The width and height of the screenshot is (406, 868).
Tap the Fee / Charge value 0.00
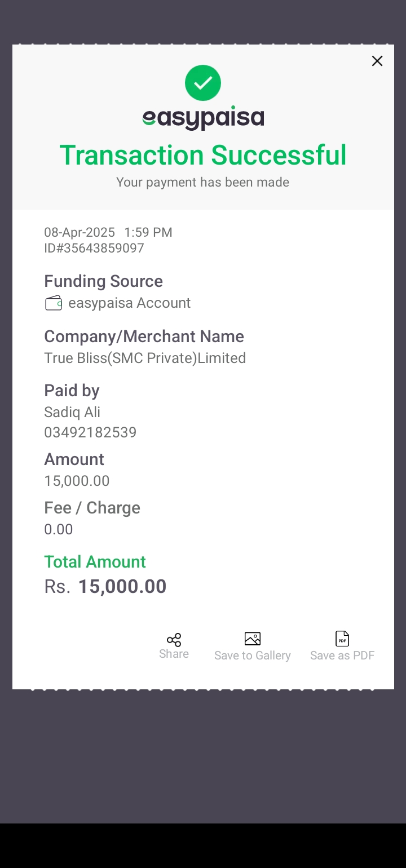59,529
